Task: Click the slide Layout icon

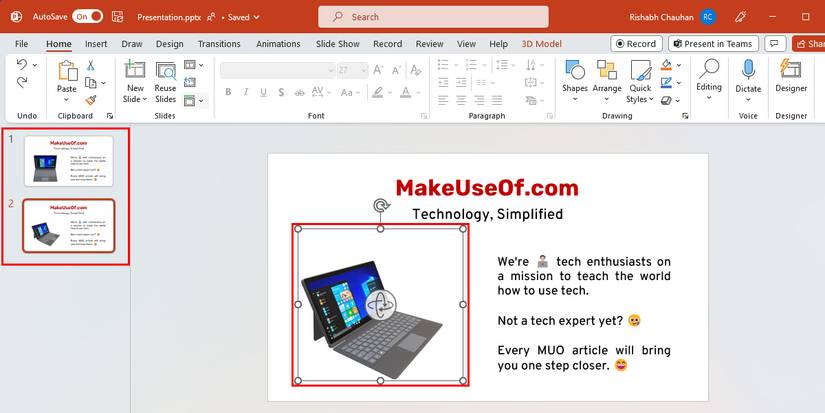Action: coord(189,65)
